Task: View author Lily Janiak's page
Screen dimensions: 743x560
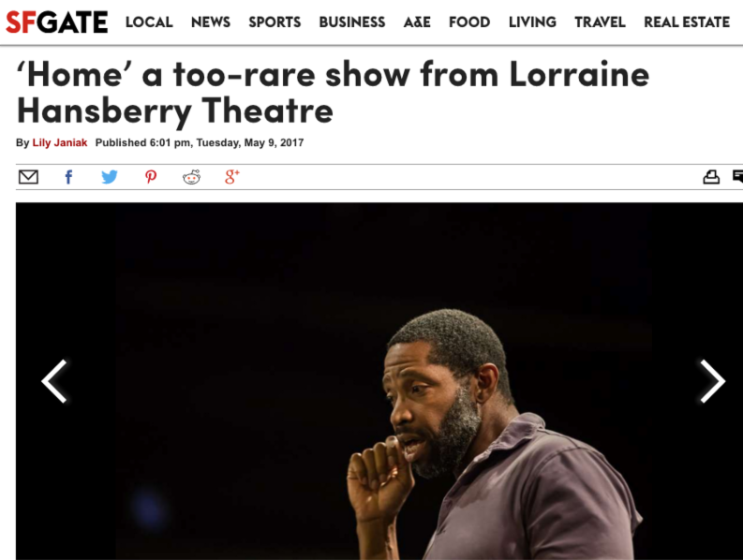Action: 60,142
